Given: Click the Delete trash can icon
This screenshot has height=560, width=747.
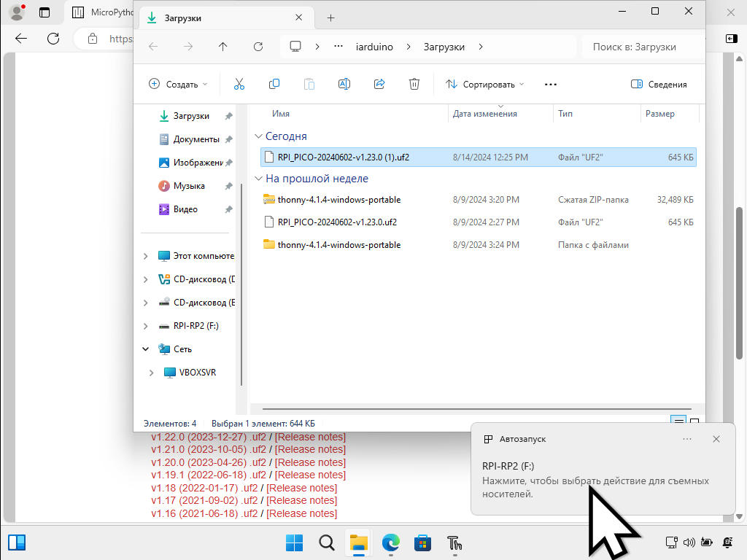Looking at the screenshot, I should [414, 85].
